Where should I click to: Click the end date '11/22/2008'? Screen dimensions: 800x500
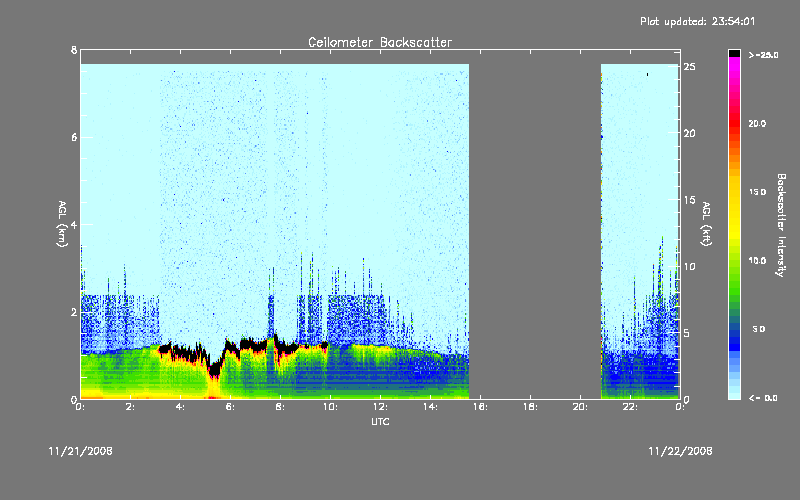click(x=680, y=451)
